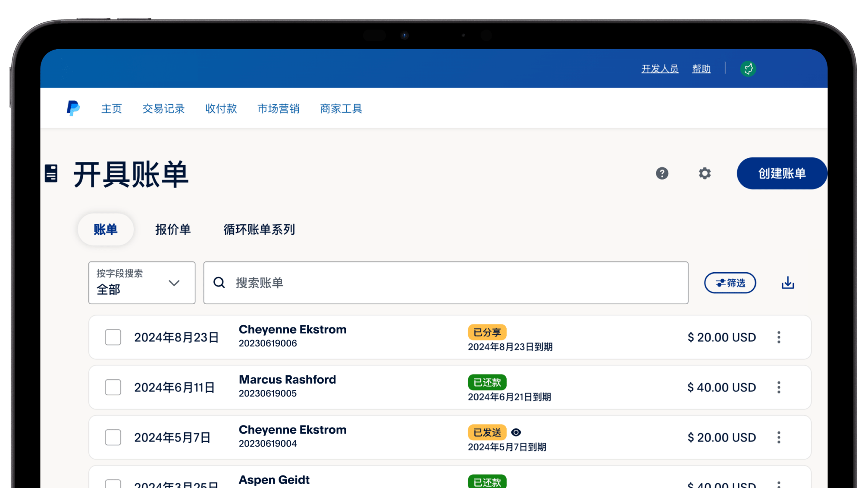Click the date 2024年5月7日 in third row
This screenshot has height=488, width=868.
[172, 438]
